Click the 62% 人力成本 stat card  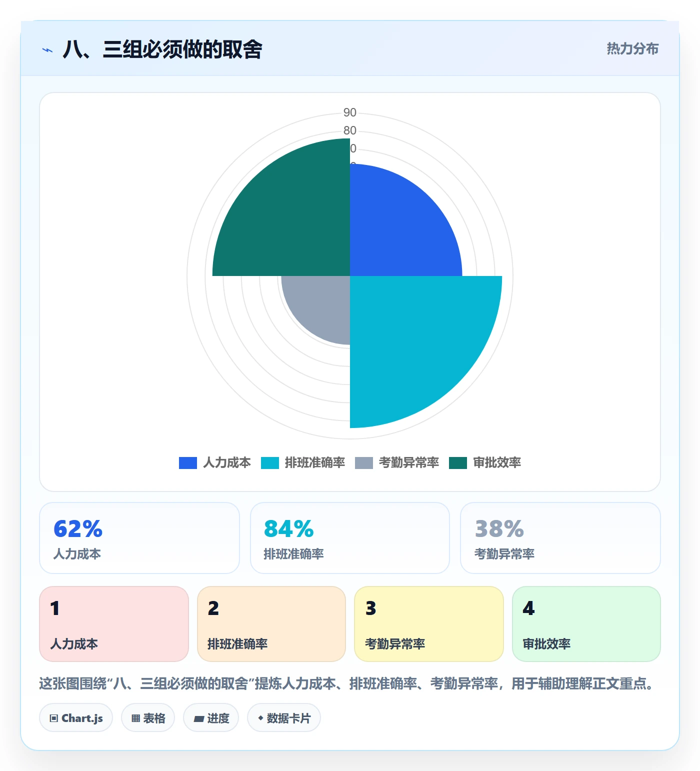point(139,538)
